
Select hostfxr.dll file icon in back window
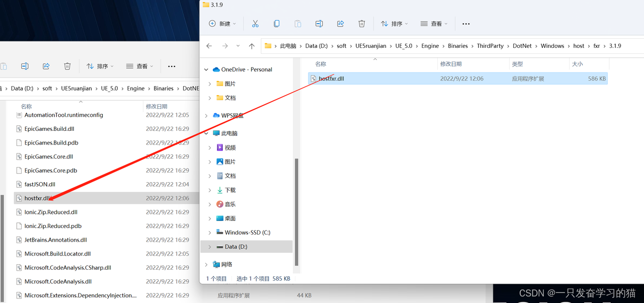[19, 198]
